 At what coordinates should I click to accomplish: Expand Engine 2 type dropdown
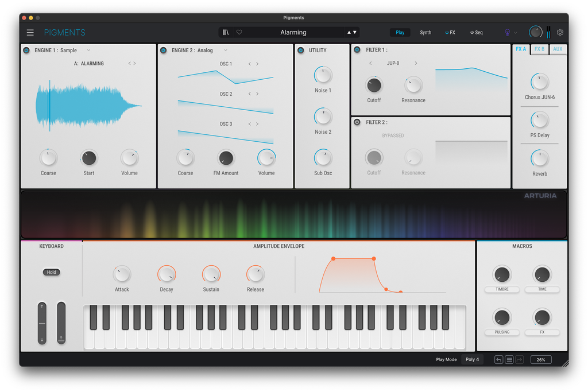226,50
